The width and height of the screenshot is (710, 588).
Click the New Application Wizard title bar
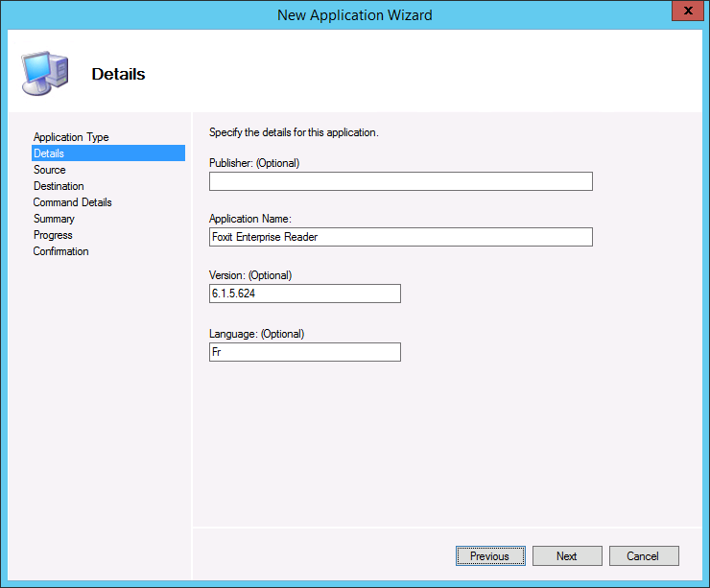pyautogui.click(x=355, y=14)
